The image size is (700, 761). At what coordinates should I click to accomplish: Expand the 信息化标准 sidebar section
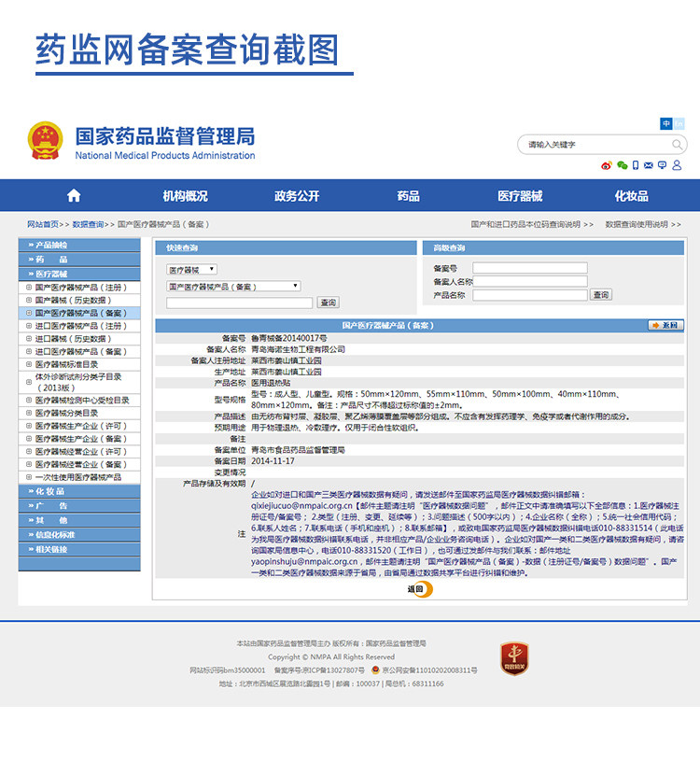79,535
